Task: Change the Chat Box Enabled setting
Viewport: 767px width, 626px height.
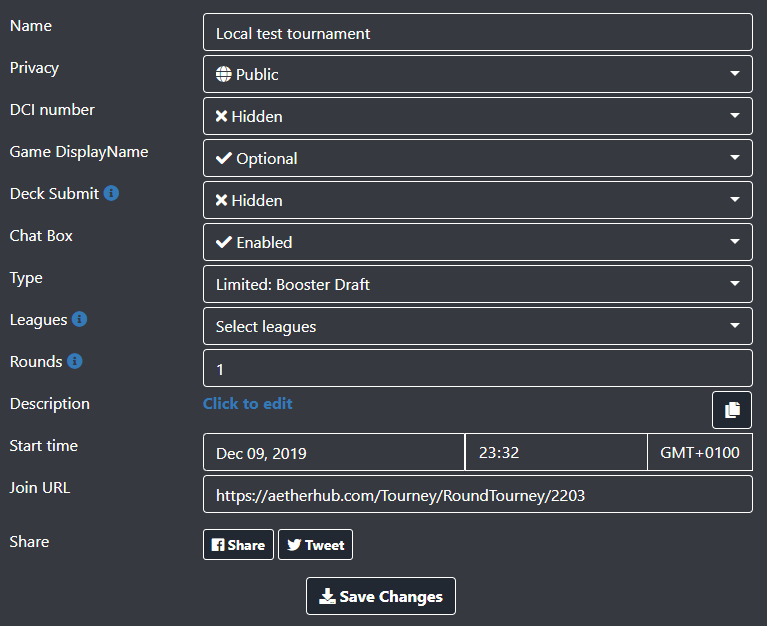Action: click(x=477, y=242)
